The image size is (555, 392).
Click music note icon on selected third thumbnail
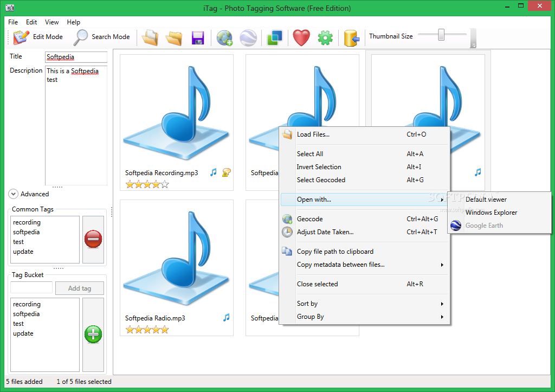coord(478,172)
